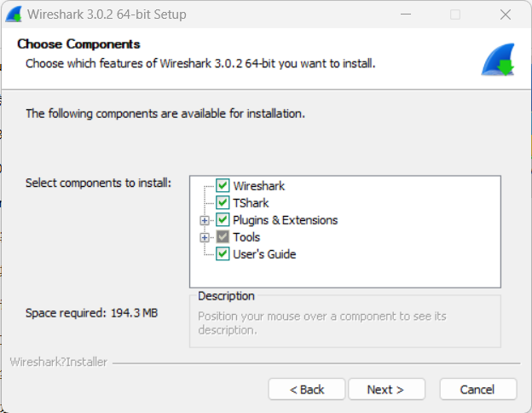Click the Wireshark installer logo in header
The image size is (532, 413).
tap(497, 60)
